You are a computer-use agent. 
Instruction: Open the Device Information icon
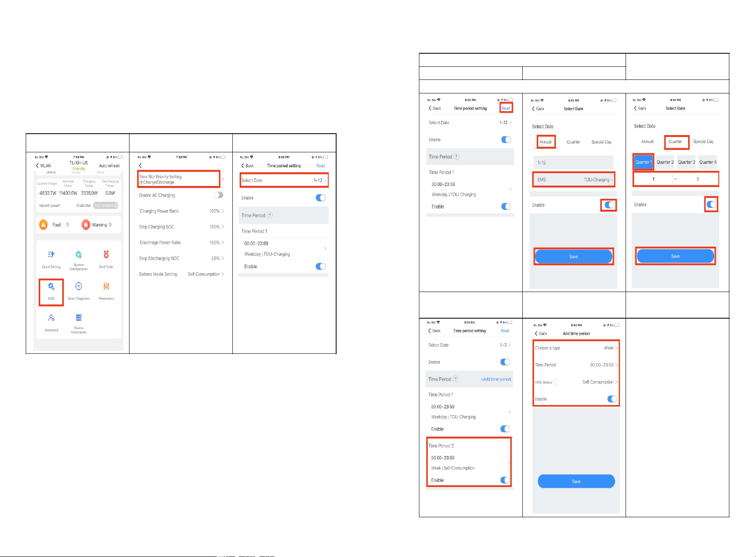[x=79, y=318]
